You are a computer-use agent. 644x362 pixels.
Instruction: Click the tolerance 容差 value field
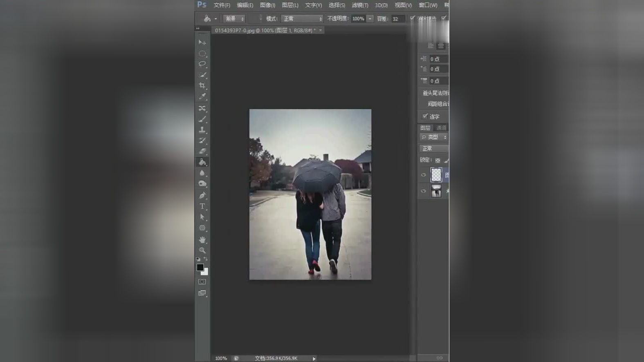[x=397, y=19]
